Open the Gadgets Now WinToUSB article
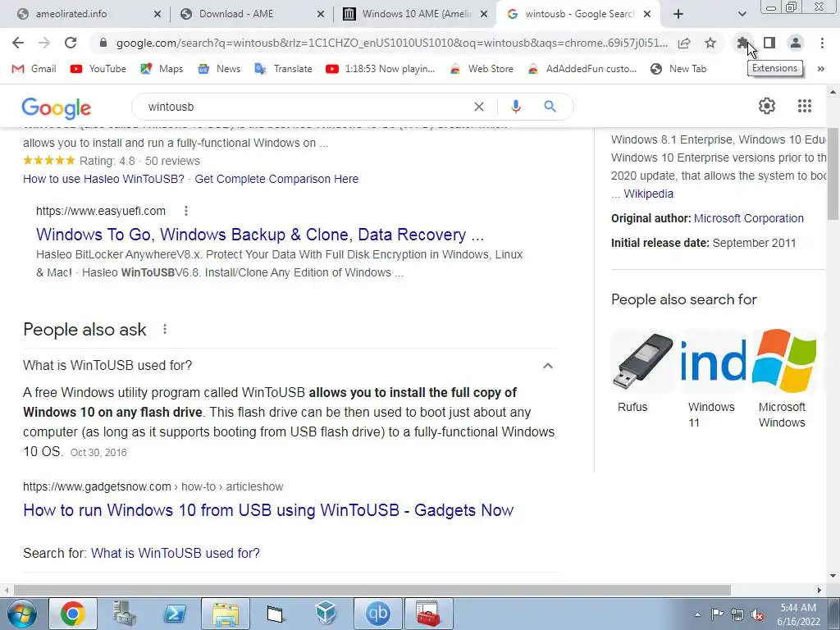This screenshot has width=840, height=630. point(268,510)
